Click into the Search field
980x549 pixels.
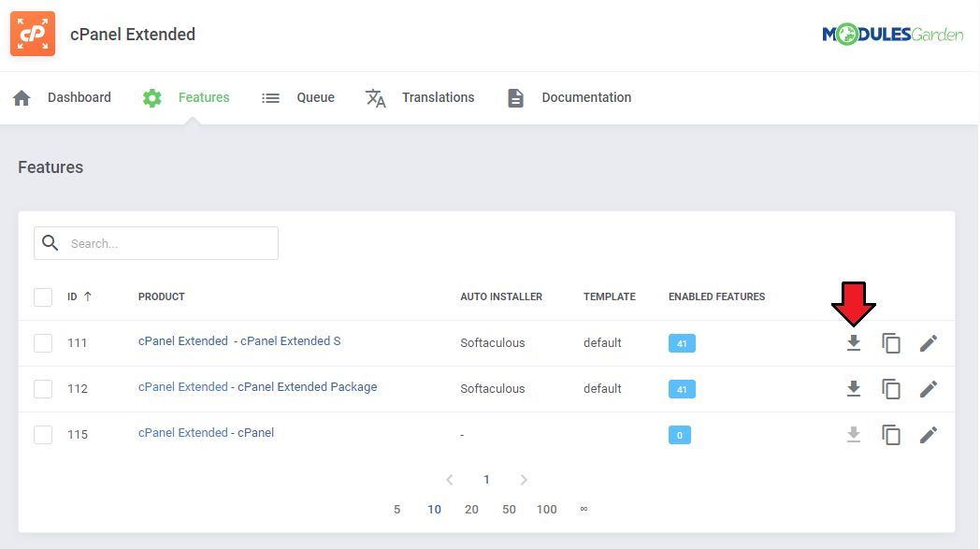click(x=156, y=243)
